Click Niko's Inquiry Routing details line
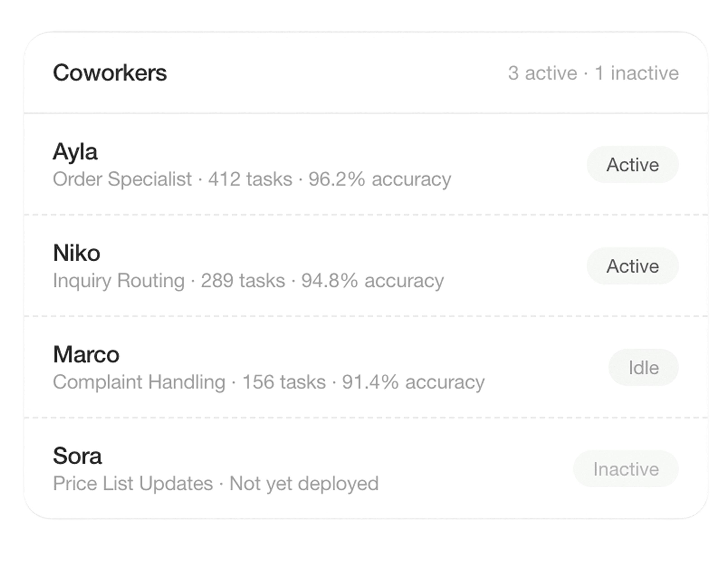 [x=248, y=281]
